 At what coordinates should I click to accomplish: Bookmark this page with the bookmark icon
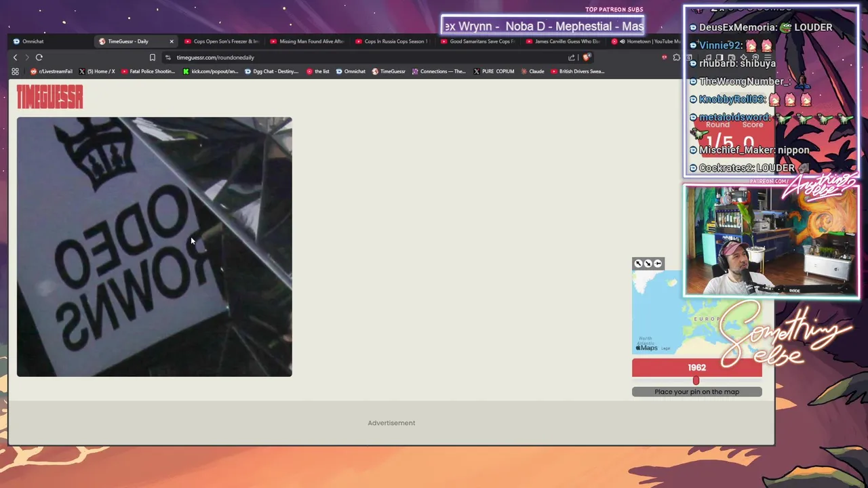pyautogui.click(x=152, y=58)
